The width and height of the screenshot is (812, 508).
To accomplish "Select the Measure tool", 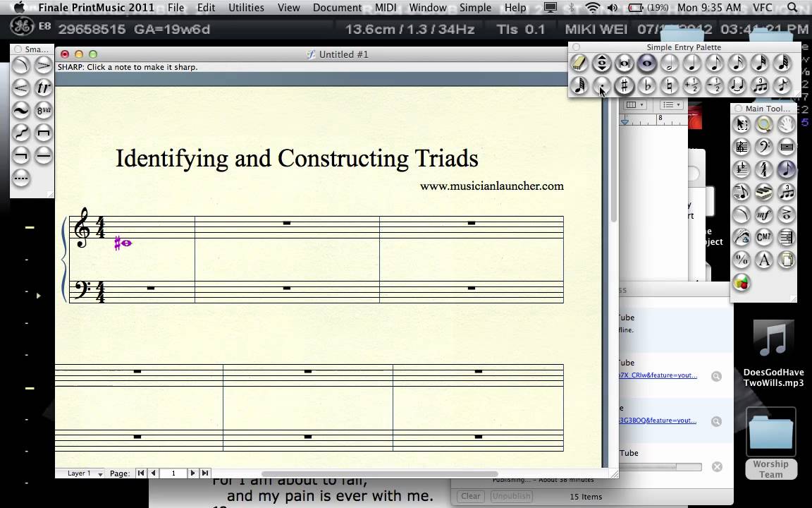I will pos(786,147).
